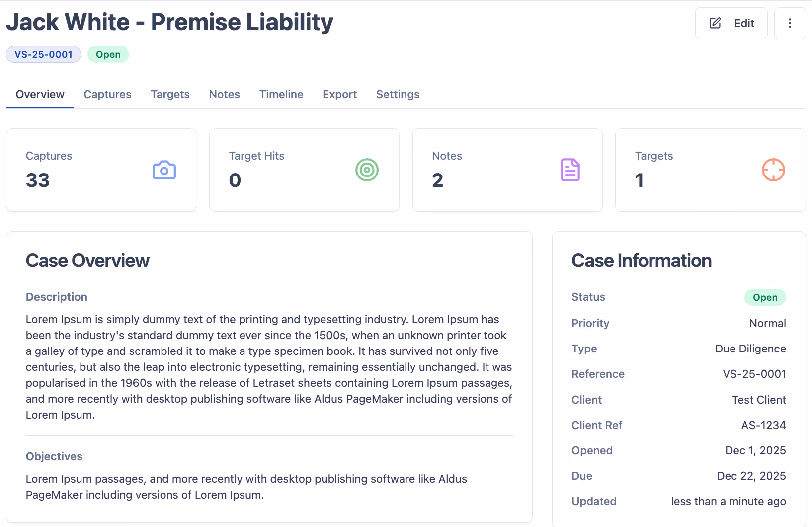Click the pencil icon on Edit button
The width and height of the screenshot is (812, 527).
point(715,23)
